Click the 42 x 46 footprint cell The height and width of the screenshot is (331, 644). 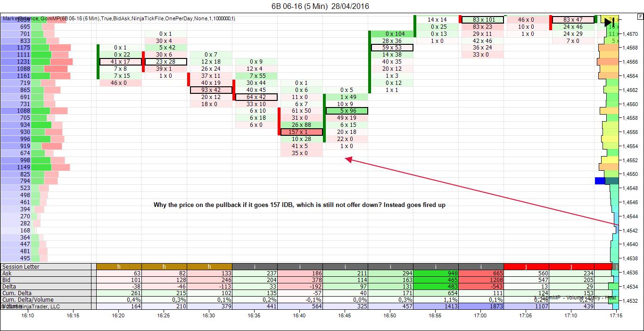[482, 41]
